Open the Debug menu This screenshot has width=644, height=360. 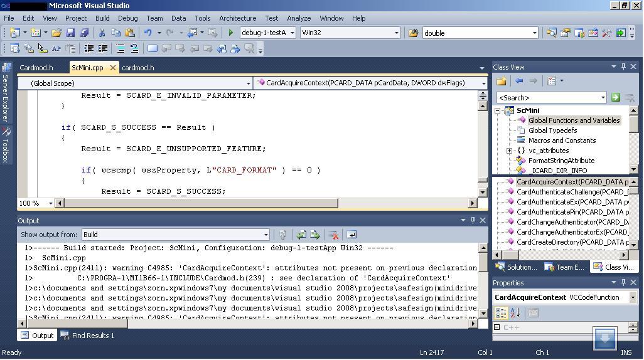pos(127,18)
